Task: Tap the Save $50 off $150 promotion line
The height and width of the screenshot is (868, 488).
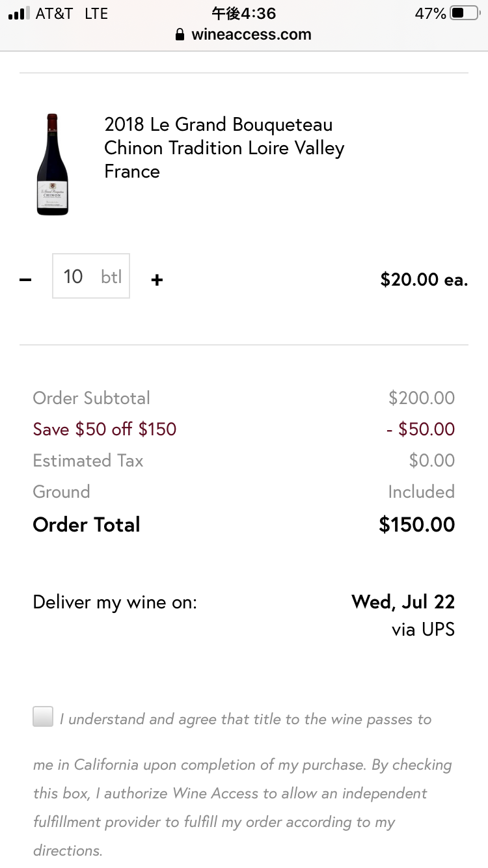Action: click(x=105, y=429)
